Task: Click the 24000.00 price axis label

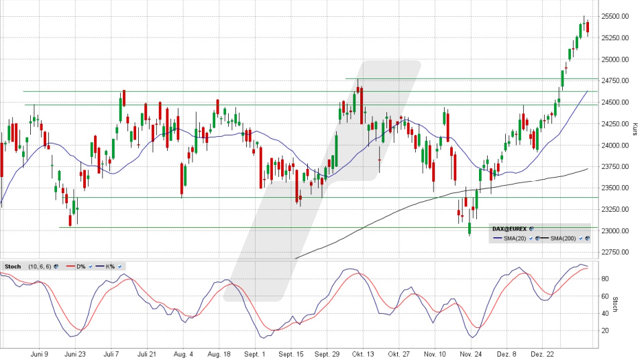Action: click(x=615, y=145)
